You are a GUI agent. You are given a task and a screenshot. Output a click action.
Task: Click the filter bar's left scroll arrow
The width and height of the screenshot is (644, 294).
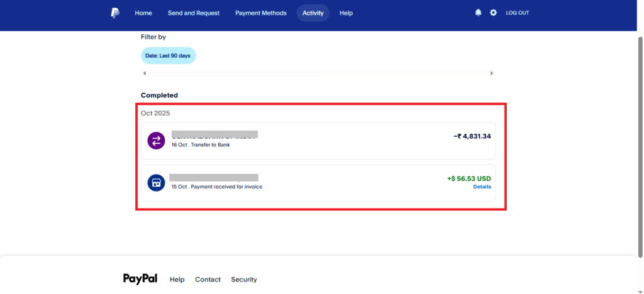[x=144, y=73]
